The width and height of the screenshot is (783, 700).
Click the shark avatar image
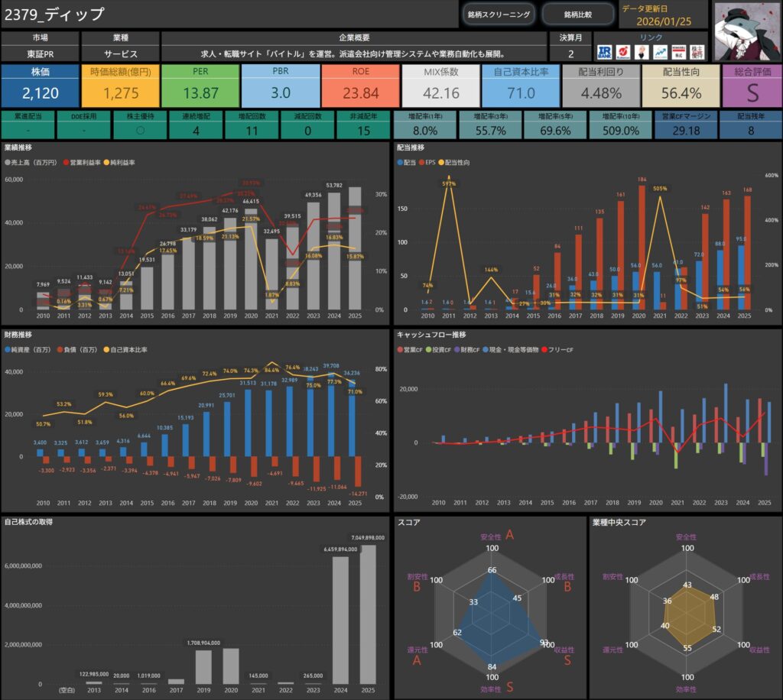746,31
